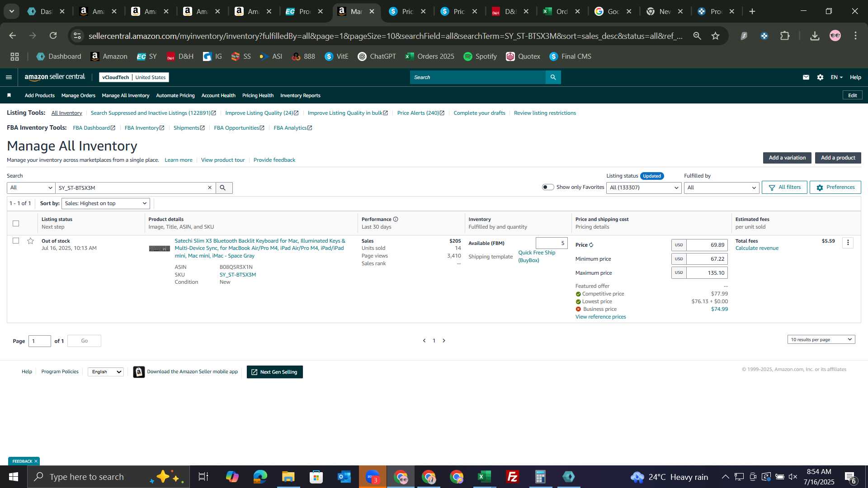Bookmark this page with the star icon
The width and height of the screenshot is (868, 488).
(x=716, y=36)
